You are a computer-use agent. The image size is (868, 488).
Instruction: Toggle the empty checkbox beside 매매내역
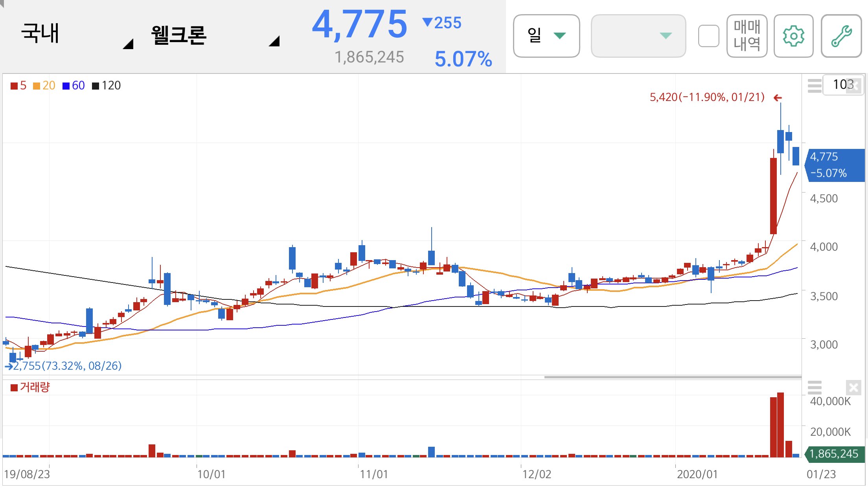coord(708,36)
